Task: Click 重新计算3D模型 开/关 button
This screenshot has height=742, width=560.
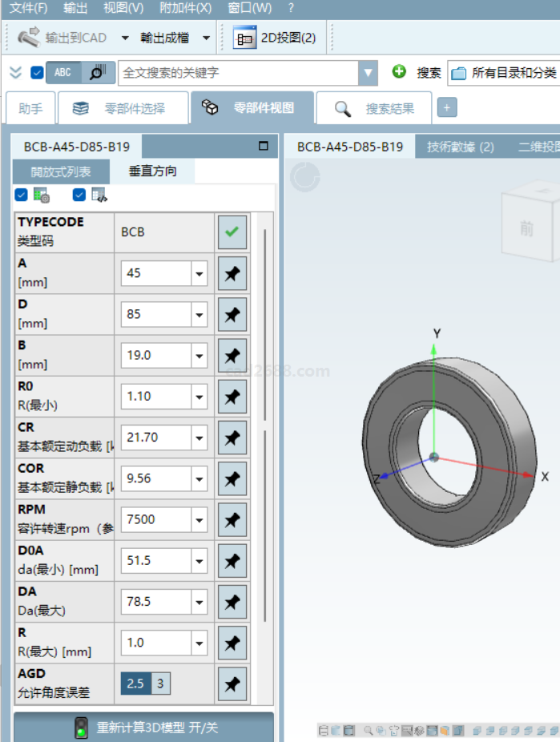Action: pyautogui.click(x=143, y=728)
